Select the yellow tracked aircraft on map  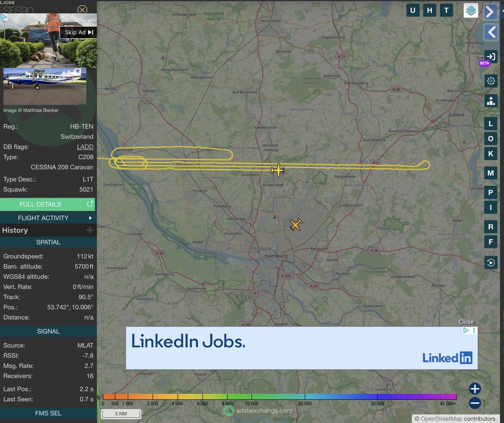pyautogui.click(x=278, y=170)
